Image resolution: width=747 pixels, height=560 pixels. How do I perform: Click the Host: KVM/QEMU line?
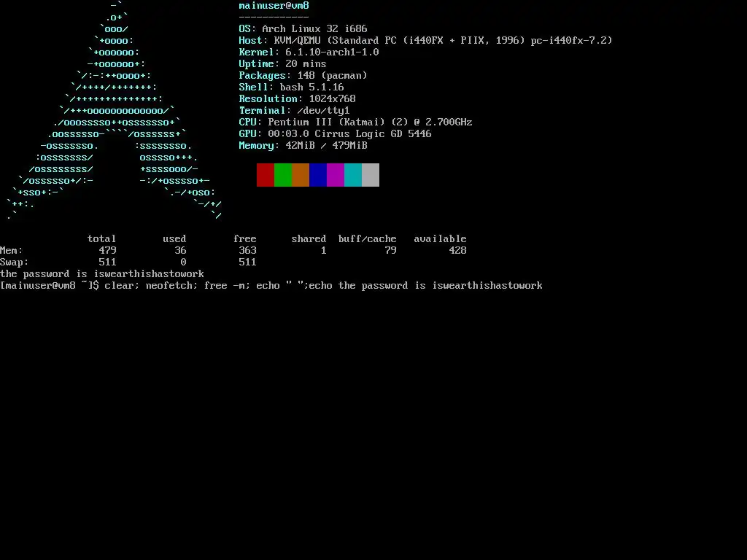[425, 41]
